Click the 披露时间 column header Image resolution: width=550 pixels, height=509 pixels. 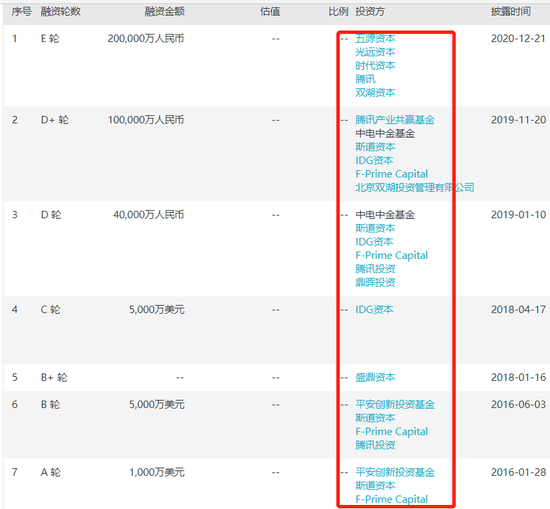coord(511,12)
